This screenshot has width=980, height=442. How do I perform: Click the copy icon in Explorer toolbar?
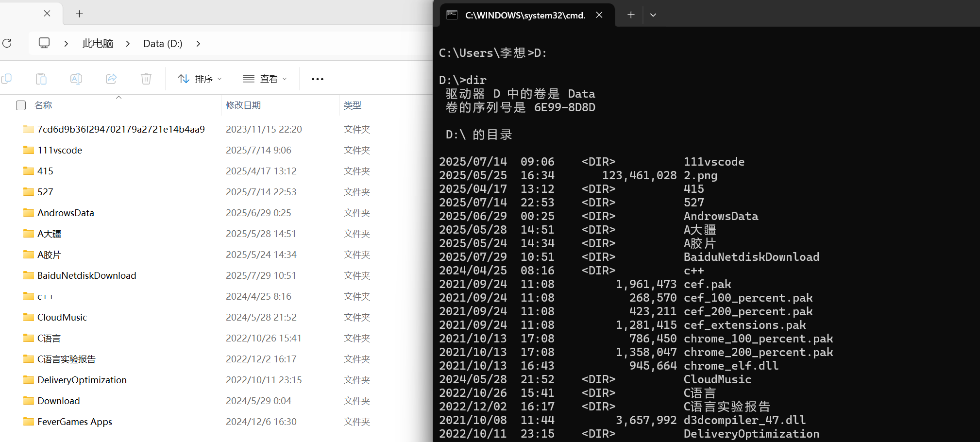click(6, 79)
